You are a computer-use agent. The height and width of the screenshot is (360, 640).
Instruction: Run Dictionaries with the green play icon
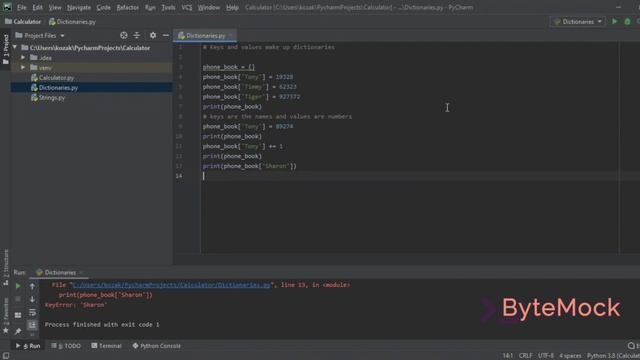[x=614, y=21]
